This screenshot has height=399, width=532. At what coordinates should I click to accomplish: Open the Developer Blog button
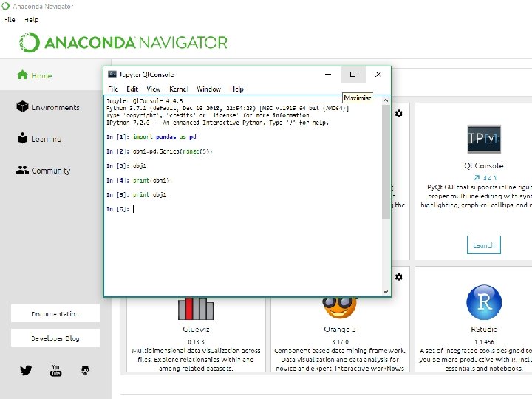[55, 338]
